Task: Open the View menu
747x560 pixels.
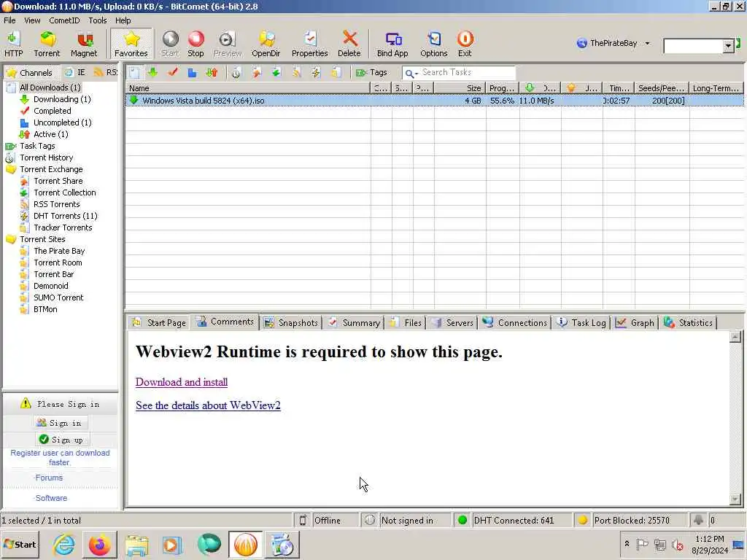Action: (x=32, y=20)
